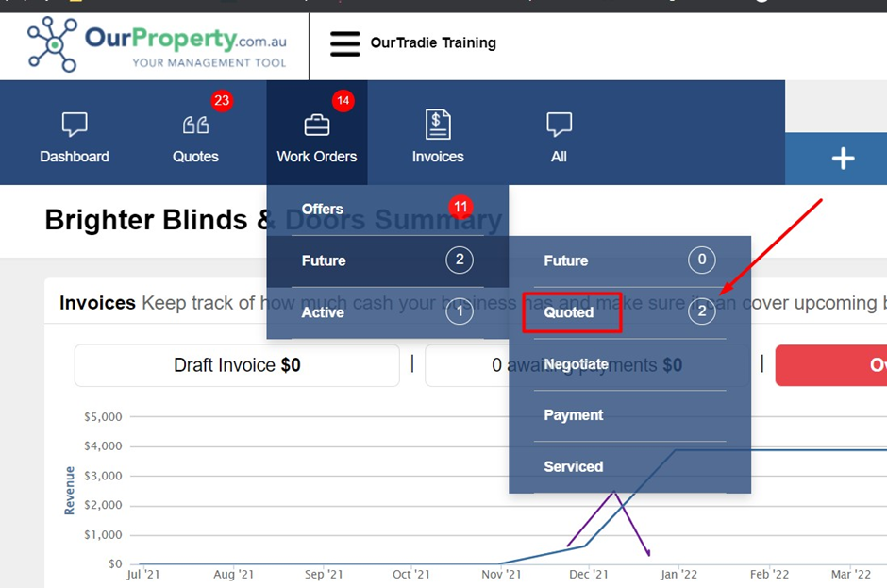Click the Sep '21 axis label
The width and height of the screenshot is (887, 588).
click(x=324, y=575)
